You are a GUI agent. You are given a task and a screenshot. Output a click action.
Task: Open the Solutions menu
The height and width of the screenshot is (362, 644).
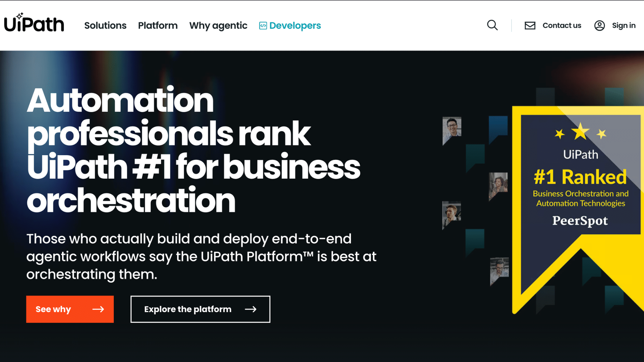tap(105, 25)
